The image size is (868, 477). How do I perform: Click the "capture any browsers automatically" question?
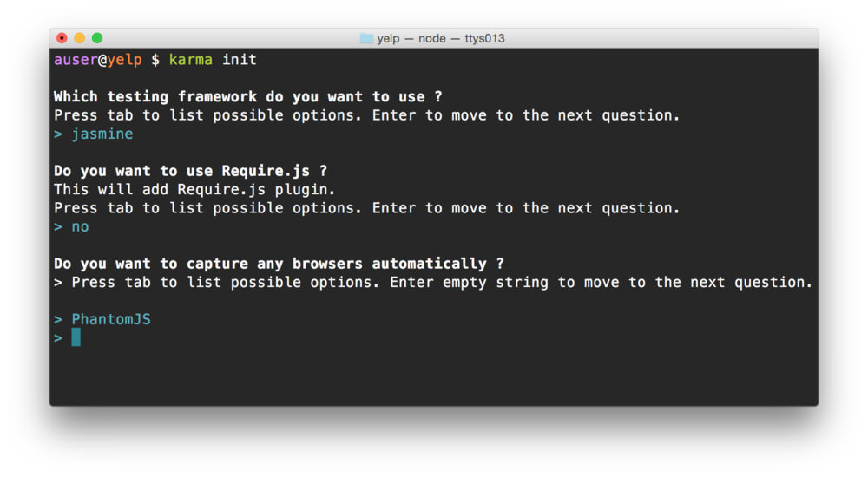(x=279, y=264)
